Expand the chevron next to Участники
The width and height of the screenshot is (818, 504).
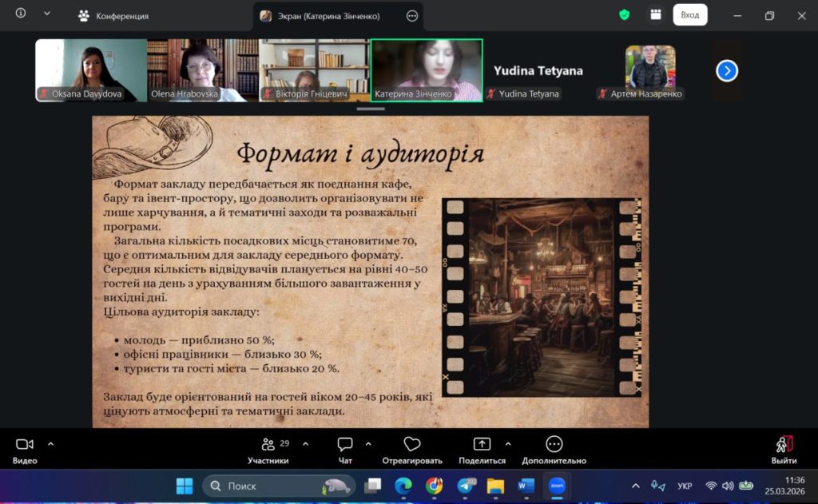click(305, 443)
